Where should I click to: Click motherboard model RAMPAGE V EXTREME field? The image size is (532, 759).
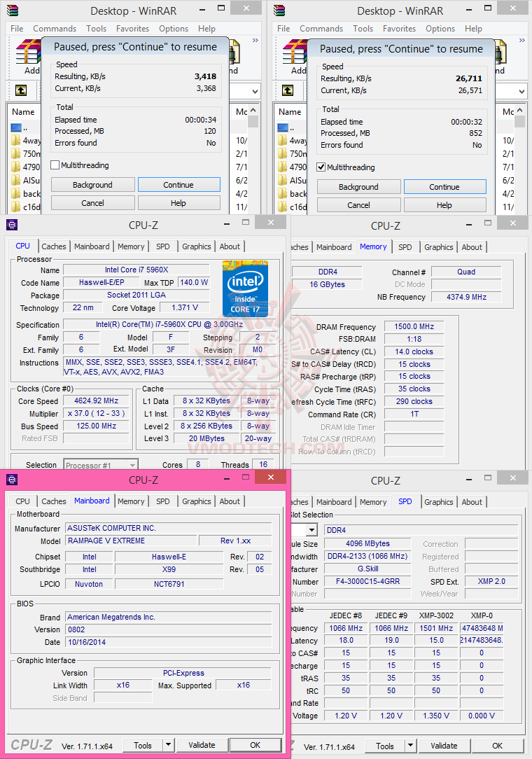131,541
